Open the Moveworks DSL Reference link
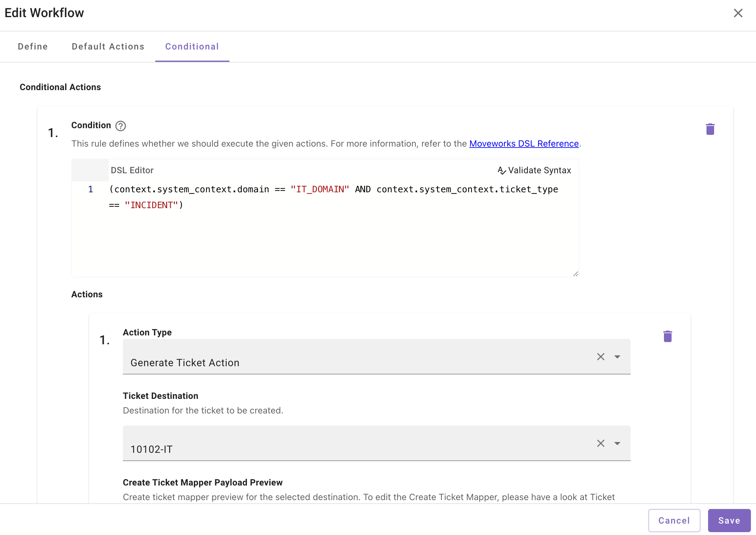Viewport: 756px width, 535px height. tap(523, 144)
